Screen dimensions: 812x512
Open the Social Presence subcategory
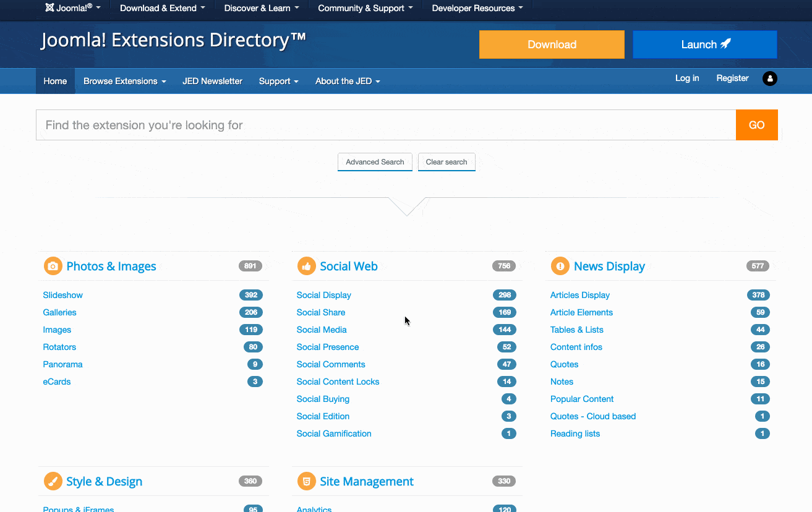point(328,347)
